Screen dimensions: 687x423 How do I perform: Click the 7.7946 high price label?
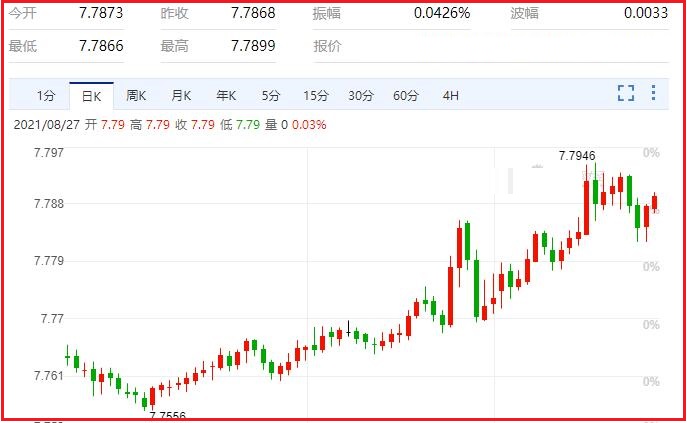[577, 156]
